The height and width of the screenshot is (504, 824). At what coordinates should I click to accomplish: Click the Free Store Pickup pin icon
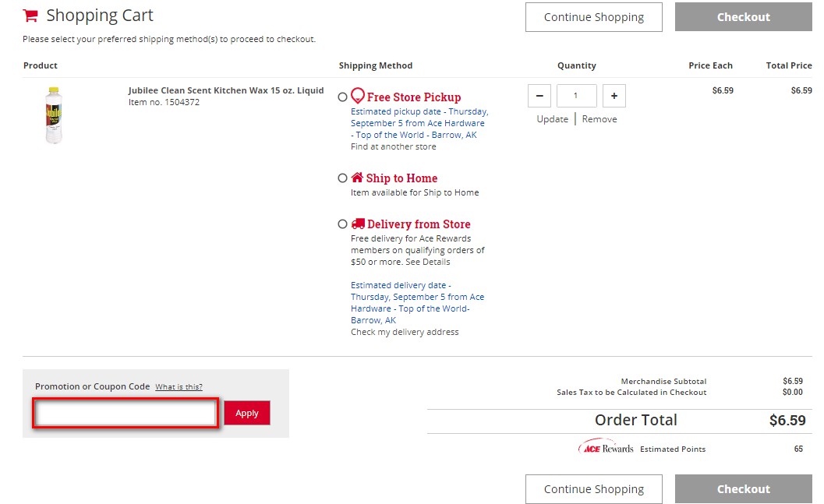[357, 96]
